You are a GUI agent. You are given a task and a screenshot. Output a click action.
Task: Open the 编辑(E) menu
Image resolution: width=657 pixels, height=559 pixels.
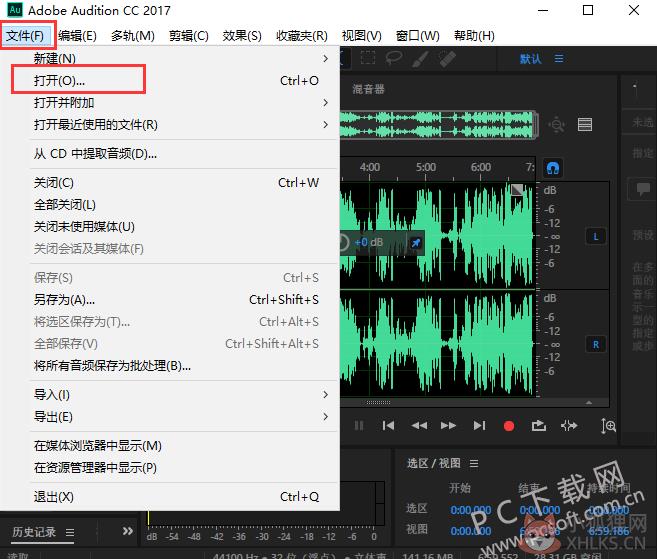78,36
